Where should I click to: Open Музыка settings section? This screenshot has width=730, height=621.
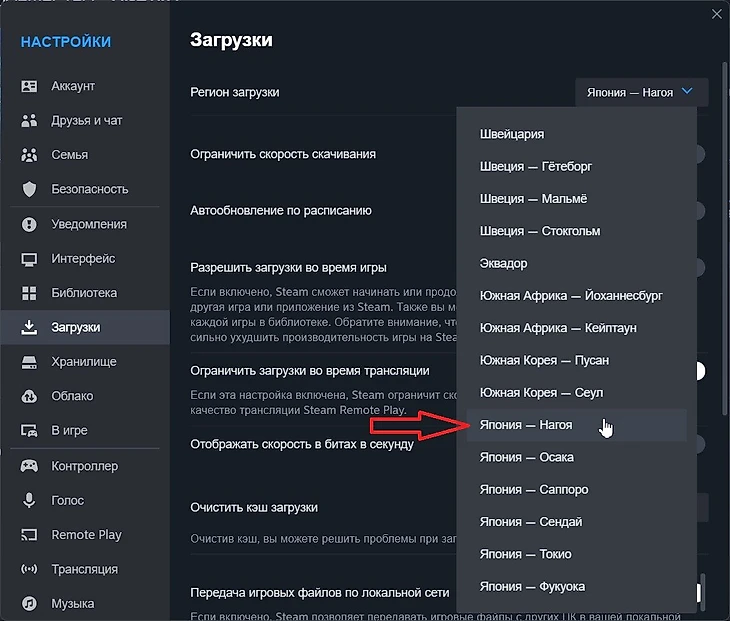pyautogui.click(x=85, y=604)
